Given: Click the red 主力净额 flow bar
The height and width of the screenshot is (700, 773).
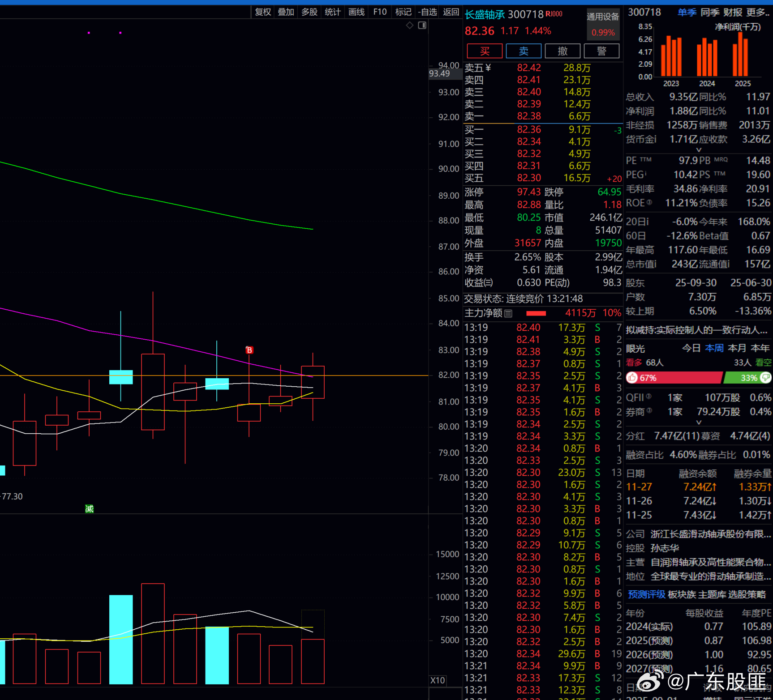Looking at the screenshot, I should click(536, 313).
